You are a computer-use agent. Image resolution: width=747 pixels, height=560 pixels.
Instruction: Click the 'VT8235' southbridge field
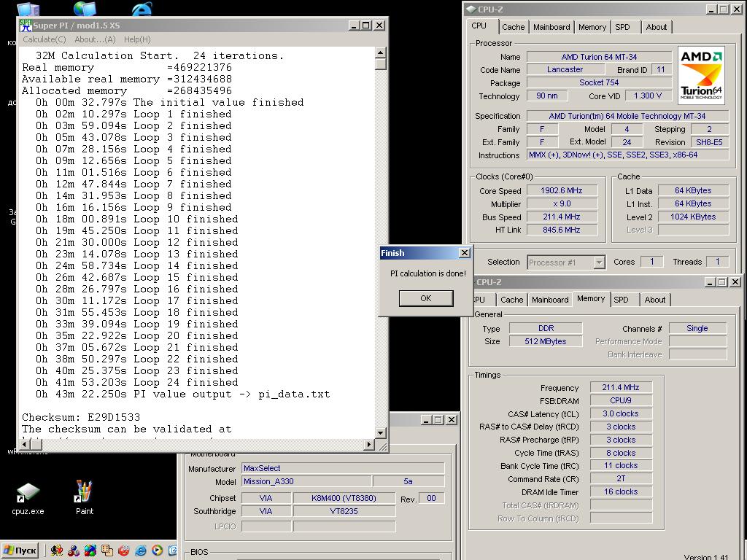click(344, 511)
